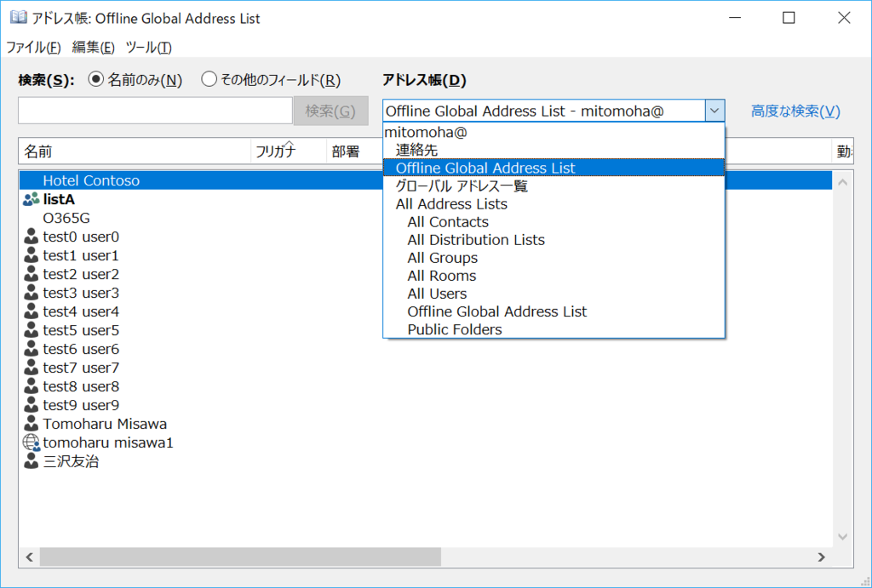Click the person icon beside test8 user8
Viewport: 872px width, 588px height.
click(x=32, y=386)
